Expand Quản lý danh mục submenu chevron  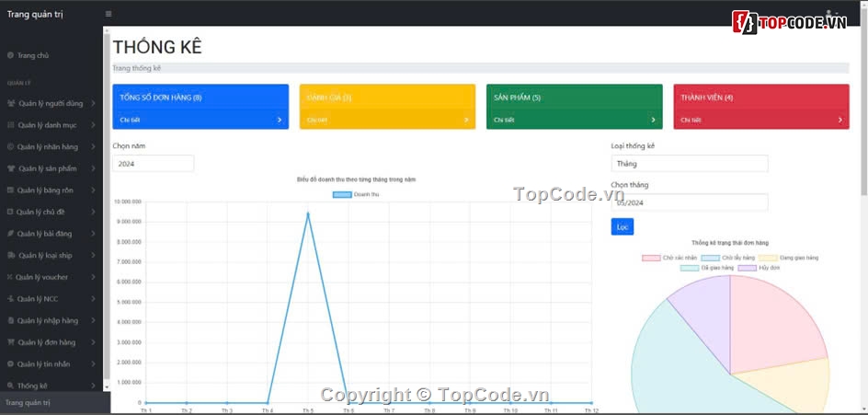[93, 125]
